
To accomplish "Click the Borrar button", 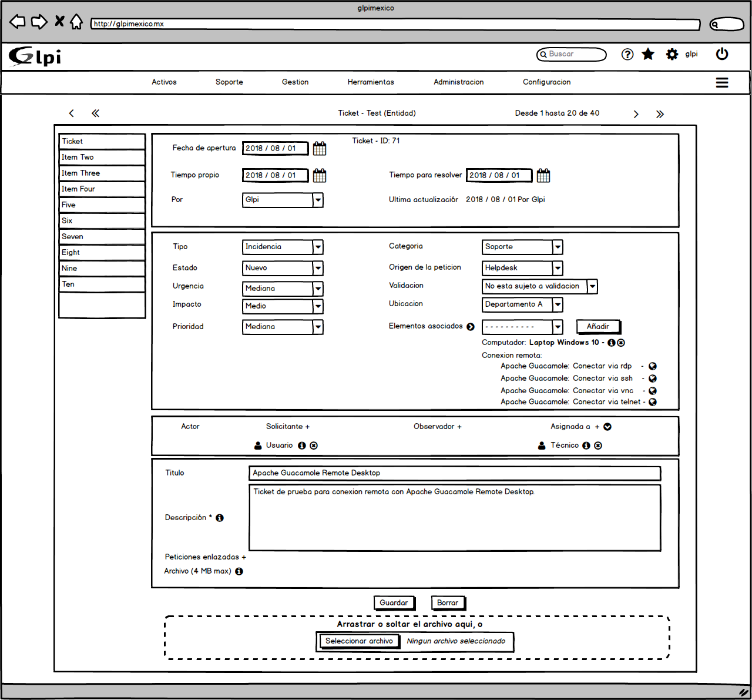I will pyautogui.click(x=448, y=603).
